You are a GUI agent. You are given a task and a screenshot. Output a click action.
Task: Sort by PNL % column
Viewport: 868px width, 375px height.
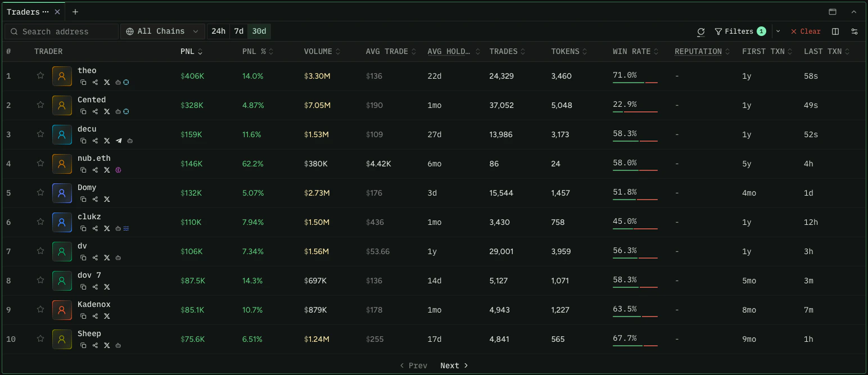coord(258,51)
